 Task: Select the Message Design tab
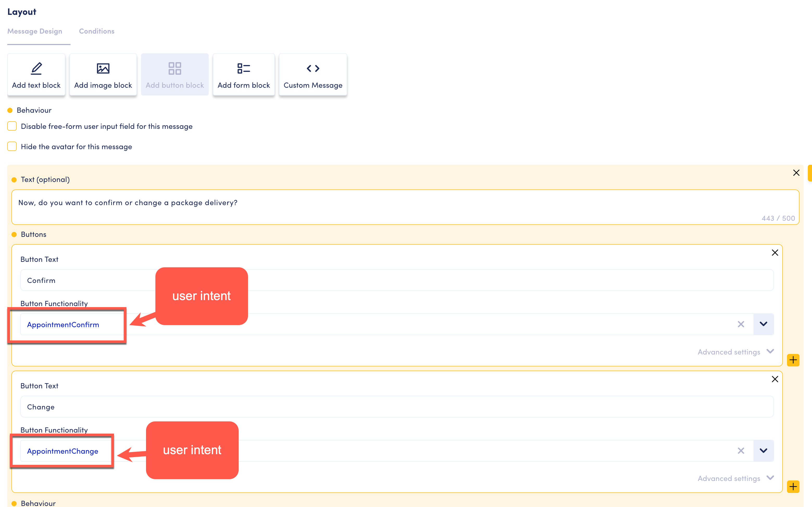click(35, 31)
